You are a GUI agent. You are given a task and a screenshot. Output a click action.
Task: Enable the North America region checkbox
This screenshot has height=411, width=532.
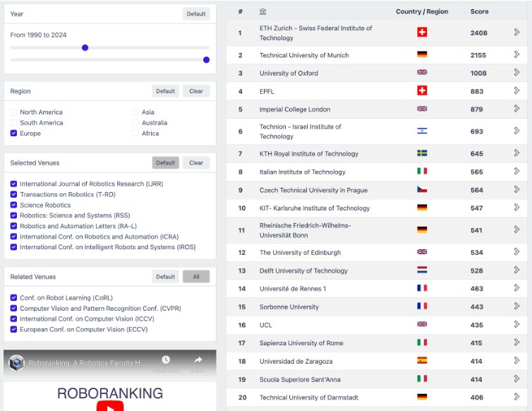coord(13,112)
